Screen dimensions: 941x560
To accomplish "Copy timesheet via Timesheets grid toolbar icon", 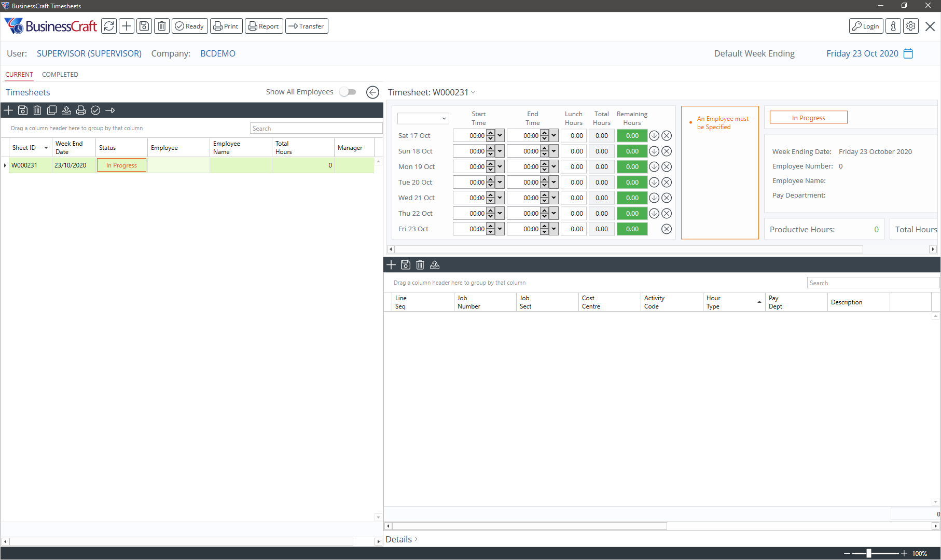I will point(52,110).
